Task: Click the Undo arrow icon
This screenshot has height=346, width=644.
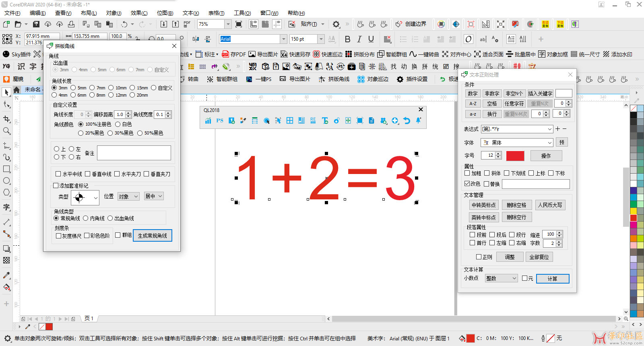Action: pos(124,24)
